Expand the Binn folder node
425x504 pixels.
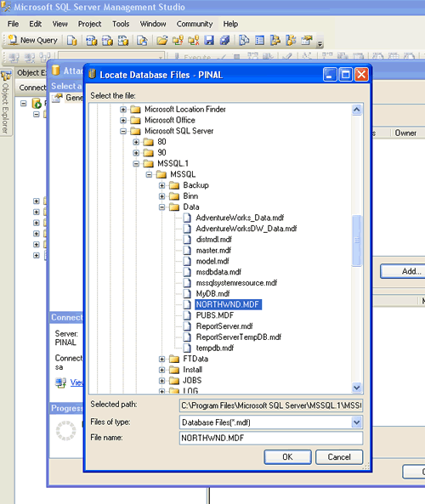[x=162, y=196]
